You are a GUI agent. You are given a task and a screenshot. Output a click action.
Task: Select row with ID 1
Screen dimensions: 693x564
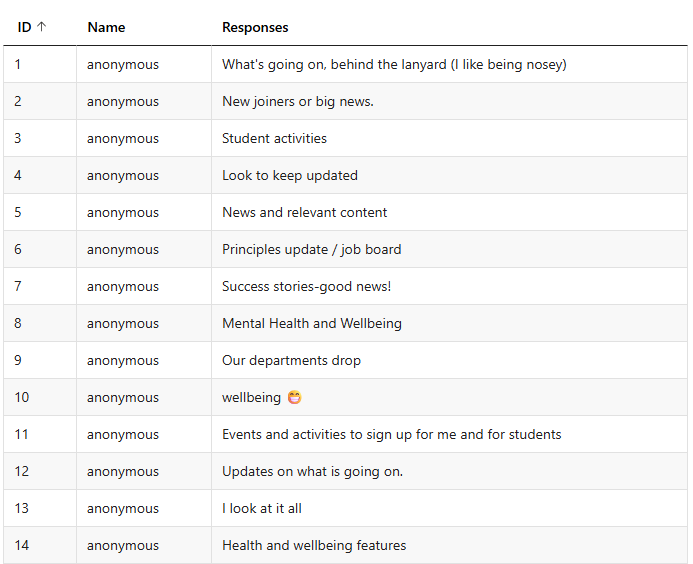(x=18, y=64)
